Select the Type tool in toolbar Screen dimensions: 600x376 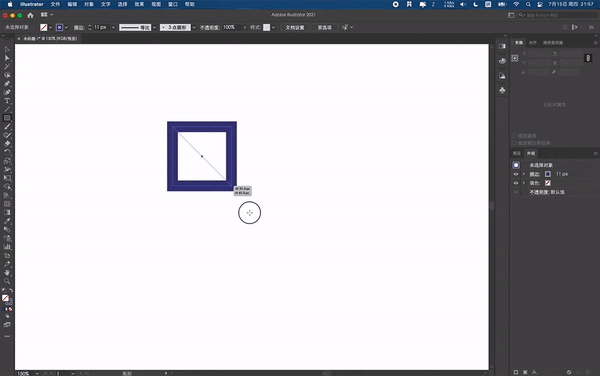click(7, 101)
